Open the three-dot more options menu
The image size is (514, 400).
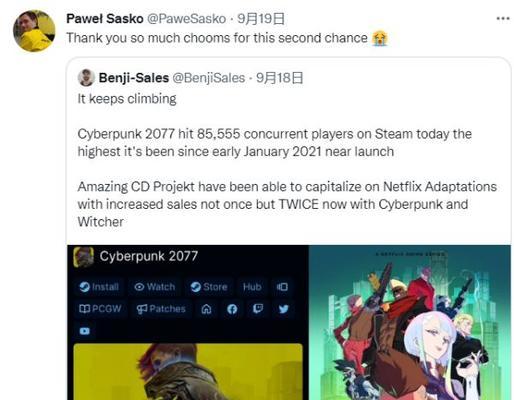coord(503,19)
